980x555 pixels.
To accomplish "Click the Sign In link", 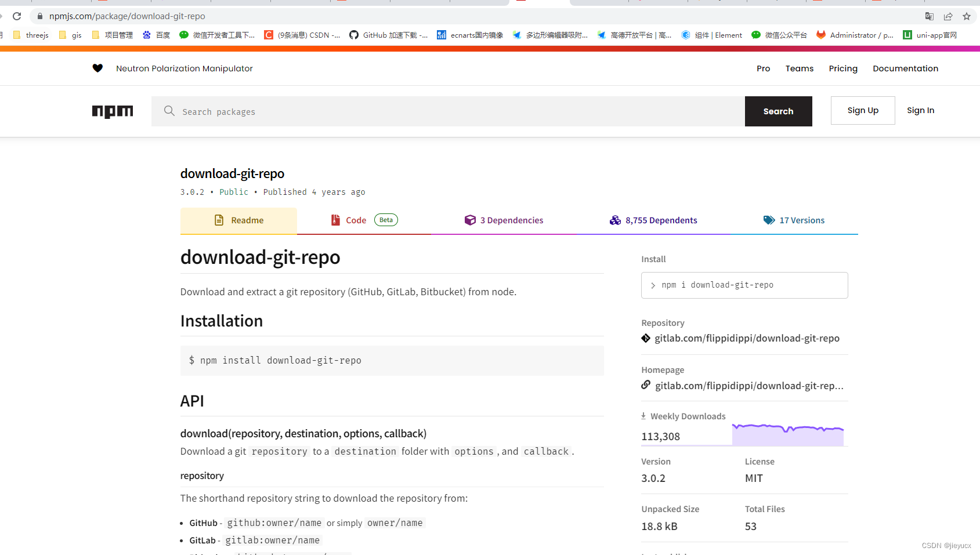I will 920,110.
